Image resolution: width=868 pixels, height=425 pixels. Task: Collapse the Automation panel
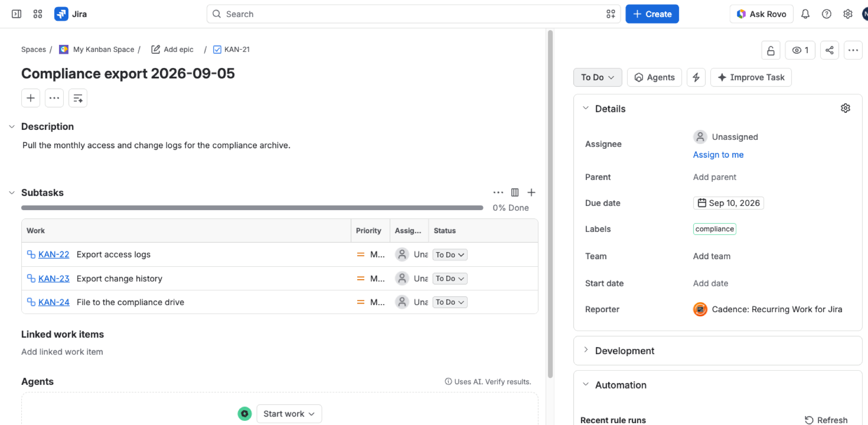coord(586,384)
